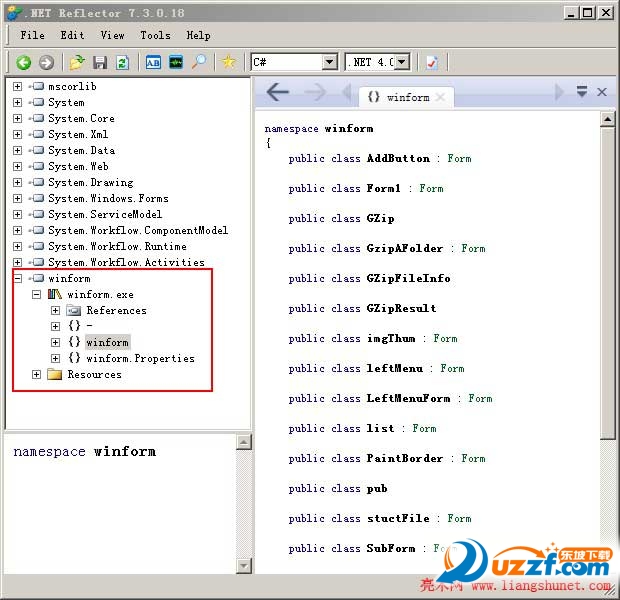This screenshot has width=620, height=600.
Task: Select the System.Web tree item
Action: pos(78,166)
